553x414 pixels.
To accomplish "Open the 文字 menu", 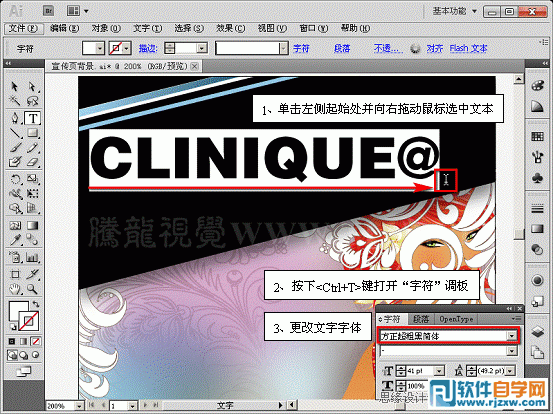I will pyautogui.click(x=147, y=28).
